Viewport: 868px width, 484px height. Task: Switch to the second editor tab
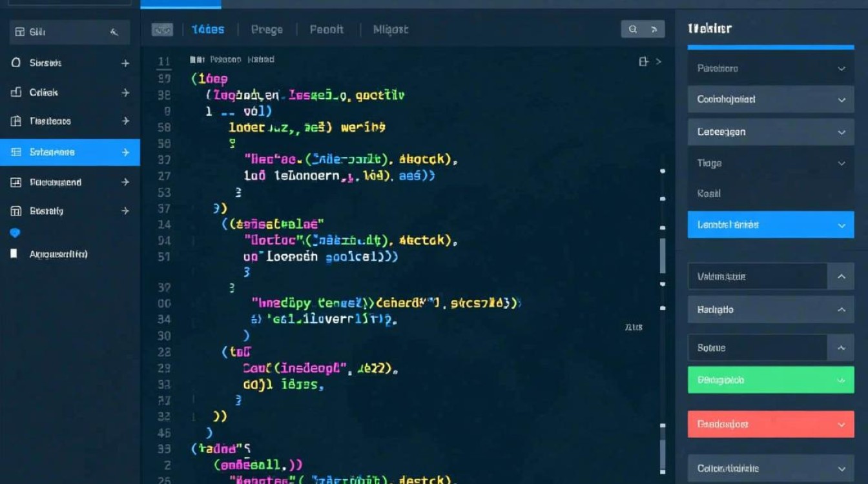click(x=267, y=30)
